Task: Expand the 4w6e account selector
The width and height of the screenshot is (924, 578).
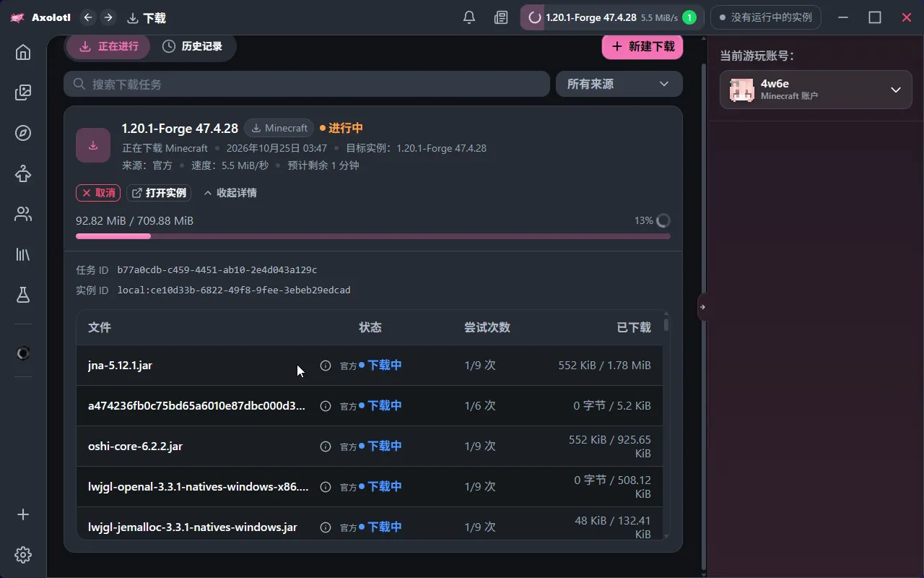Action: 816,90
